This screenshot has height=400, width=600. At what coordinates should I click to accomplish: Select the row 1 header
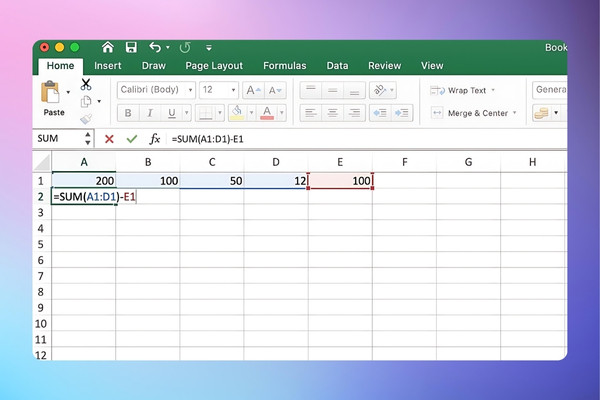pyautogui.click(x=42, y=181)
